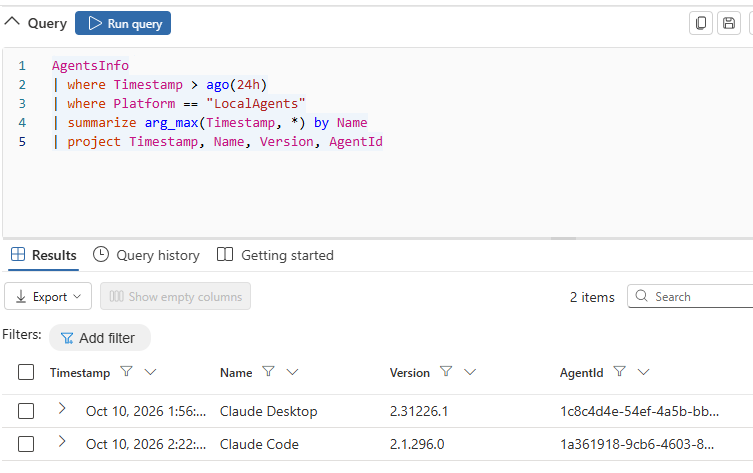
Task: Open the Export dropdown
Action: point(48,296)
